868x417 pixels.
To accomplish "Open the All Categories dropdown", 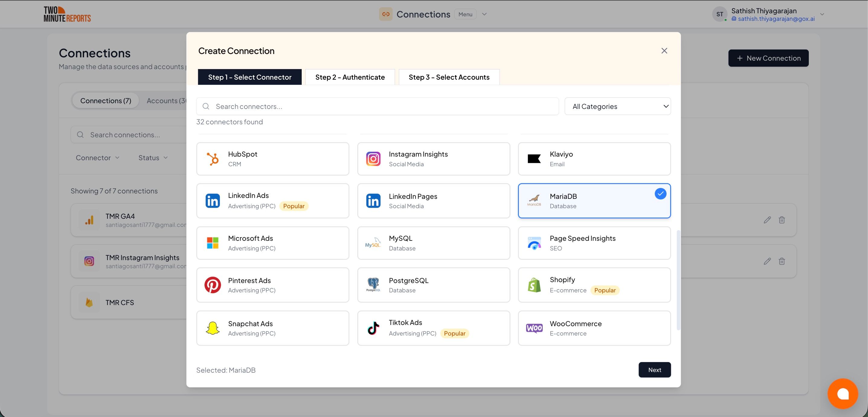I will pos(617,106).
